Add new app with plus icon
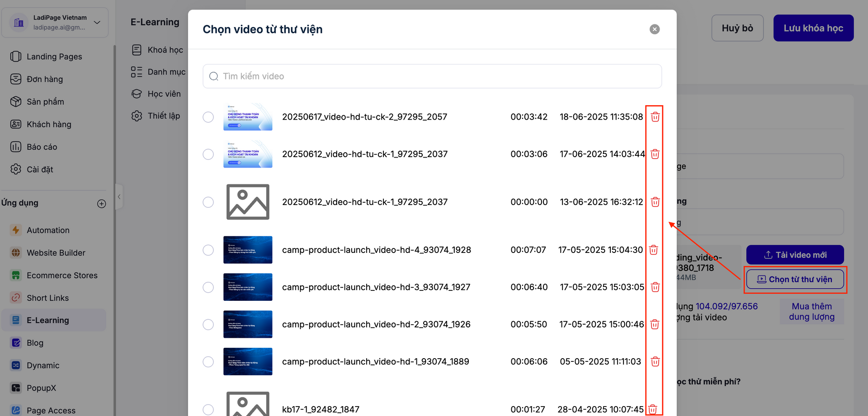 click(102, 204)
